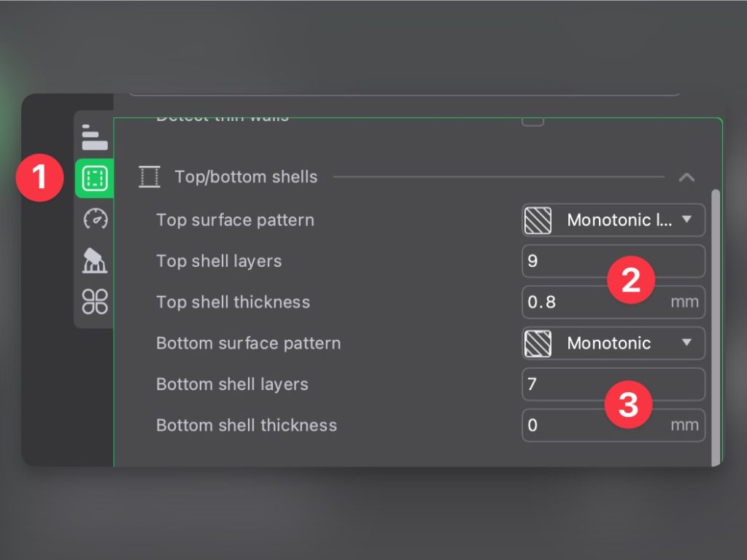Click the Top/bottom shells section icon
This screenshot has height=560, width=747.
(x=149, y=176)
